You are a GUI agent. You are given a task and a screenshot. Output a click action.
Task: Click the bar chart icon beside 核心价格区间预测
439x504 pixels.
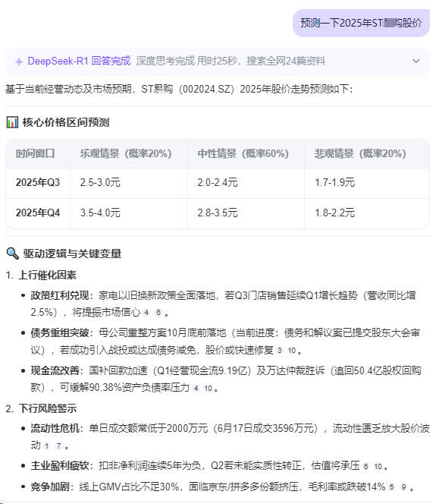click(12, 122)
